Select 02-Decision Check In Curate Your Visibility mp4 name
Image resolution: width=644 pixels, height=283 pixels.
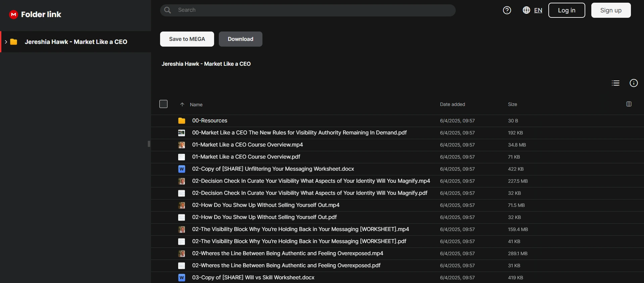311,181
